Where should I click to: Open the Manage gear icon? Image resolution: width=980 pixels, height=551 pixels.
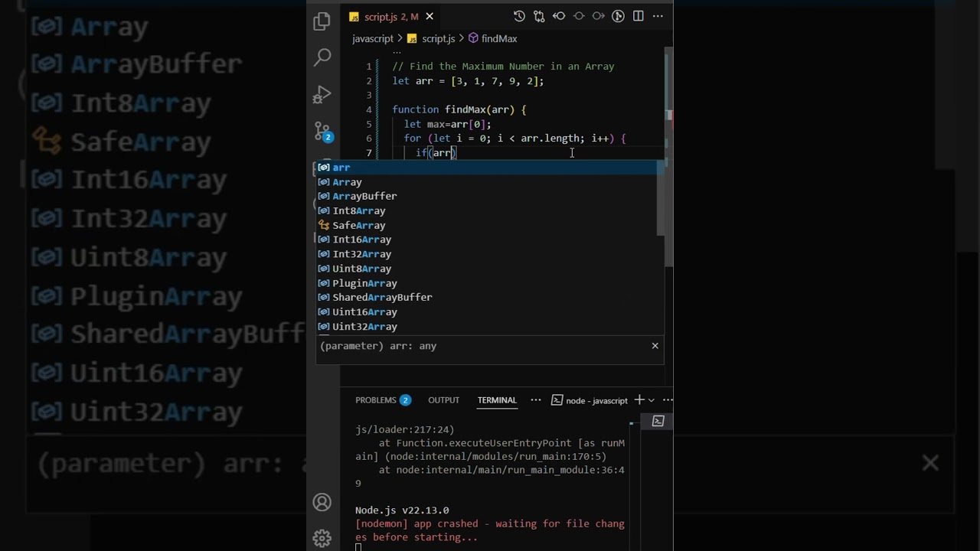coord(322,538)
